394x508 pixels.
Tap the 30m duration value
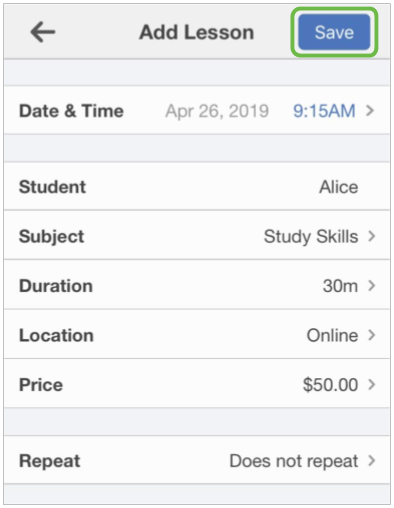[x=340, y=286]
